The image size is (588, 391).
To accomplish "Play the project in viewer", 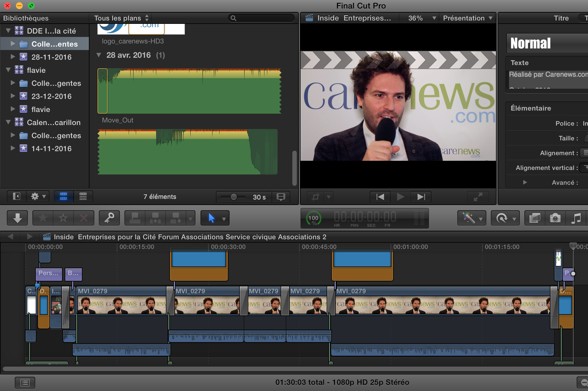I will click(x=401, y=197).
